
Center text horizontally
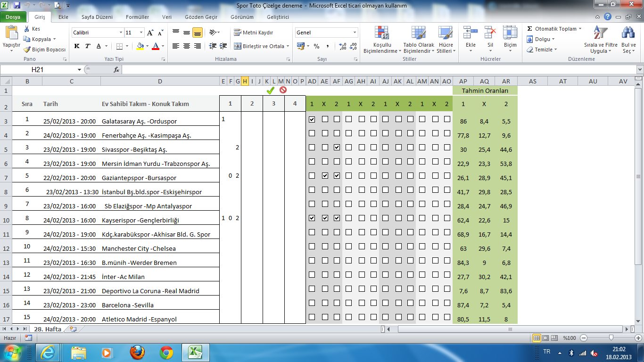point(187,46)
